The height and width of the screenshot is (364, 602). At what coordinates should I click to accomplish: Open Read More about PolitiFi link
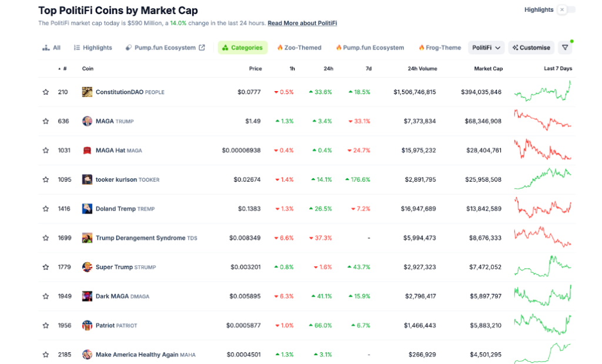tap(302, 23)
